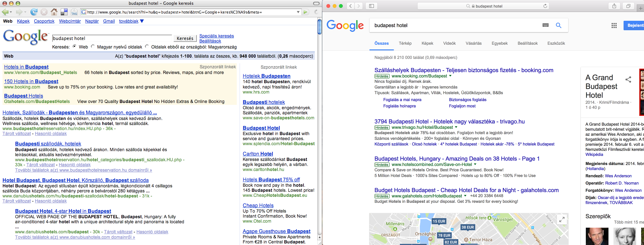Open a new tab in Safari

pos(641,8)
